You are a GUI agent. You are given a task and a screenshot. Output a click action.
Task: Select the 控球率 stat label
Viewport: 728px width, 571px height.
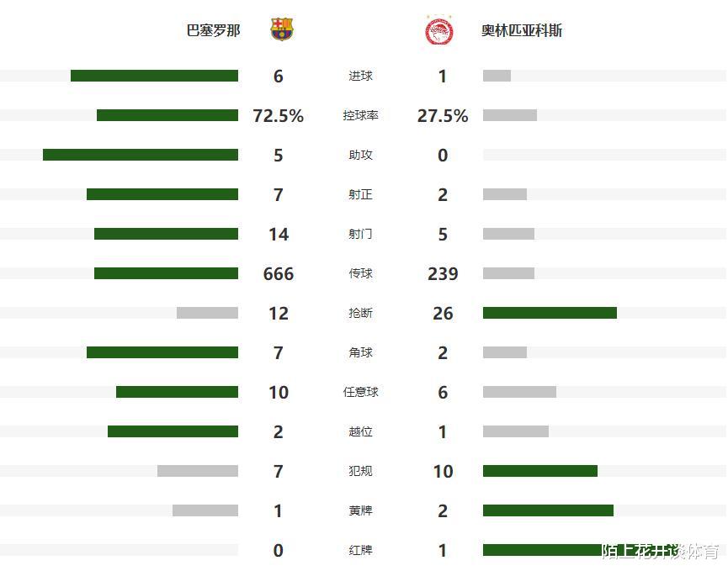click(360, 115)
